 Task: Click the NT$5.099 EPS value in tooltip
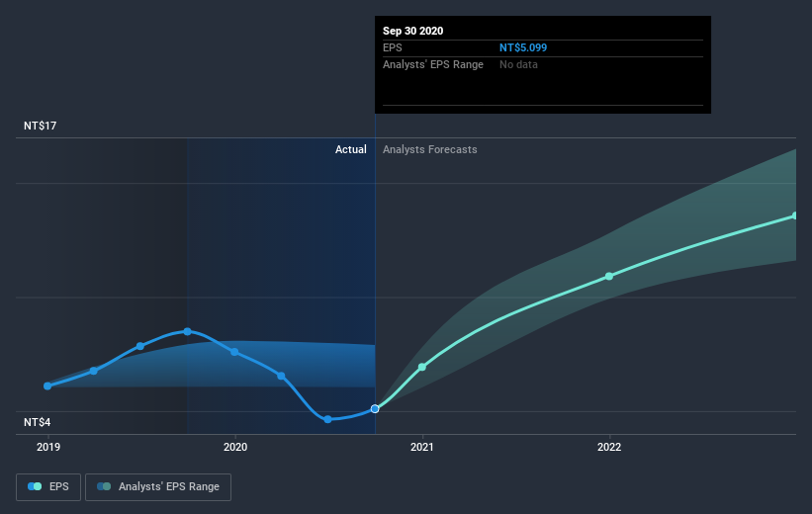point(523,47)
